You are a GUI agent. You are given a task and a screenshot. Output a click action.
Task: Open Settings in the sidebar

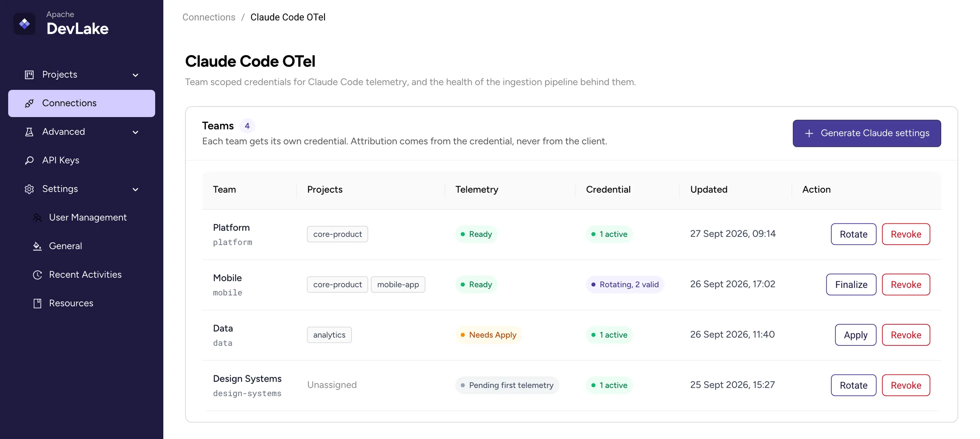(82, 189)
